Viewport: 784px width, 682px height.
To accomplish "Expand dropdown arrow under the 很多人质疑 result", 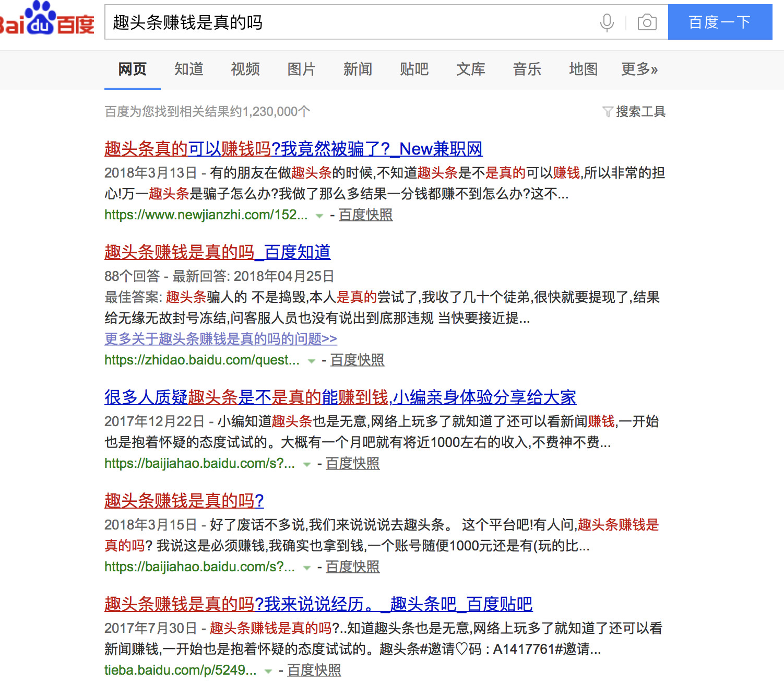I will point(307,464).
